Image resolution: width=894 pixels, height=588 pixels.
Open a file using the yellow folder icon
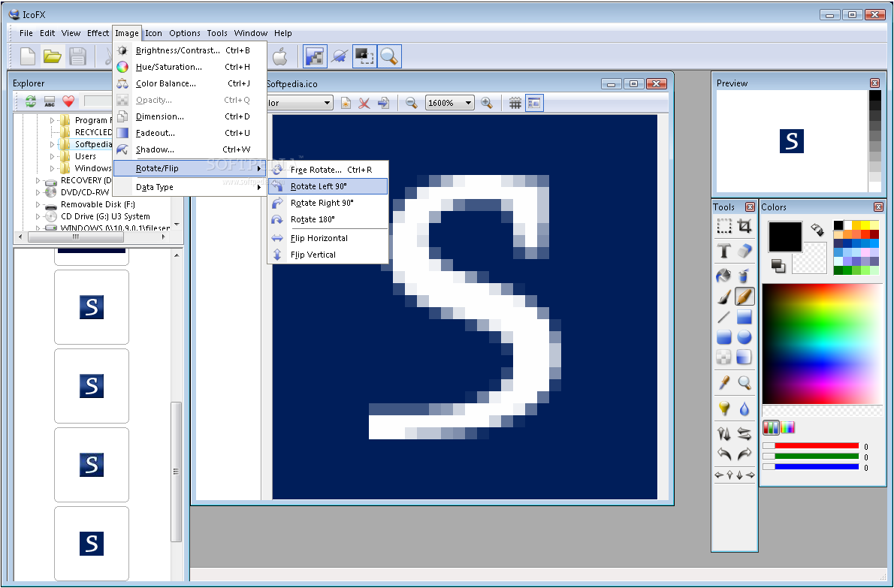53,56
